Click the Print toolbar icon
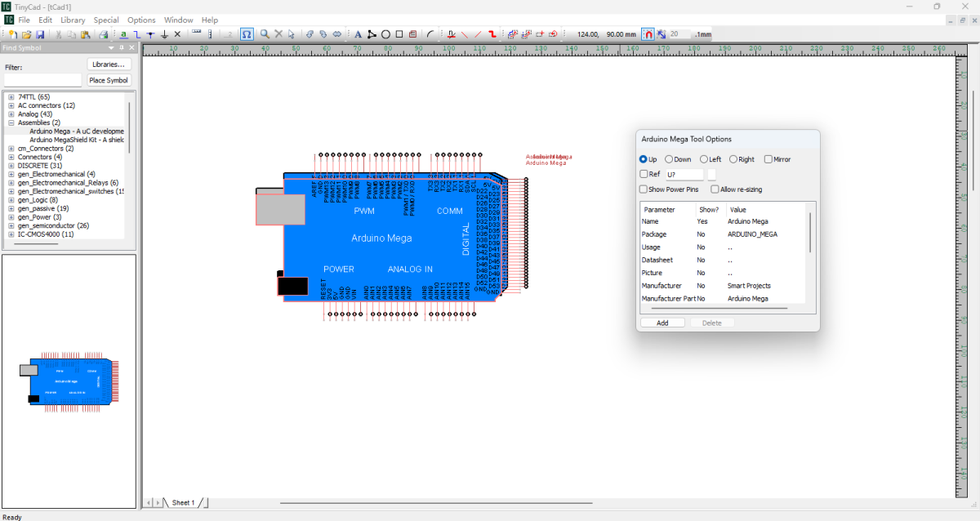This screenshot has width=980, height=521. pos(104,34)
